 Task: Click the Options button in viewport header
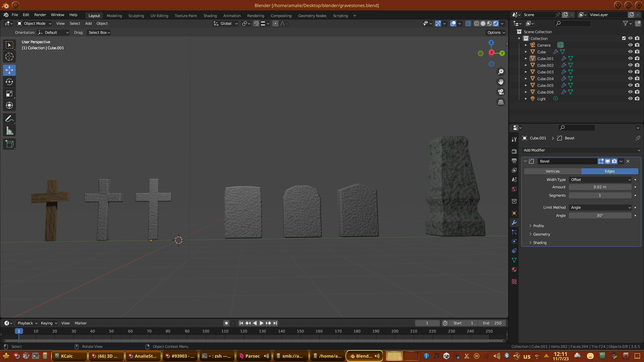tap(496, 33)
